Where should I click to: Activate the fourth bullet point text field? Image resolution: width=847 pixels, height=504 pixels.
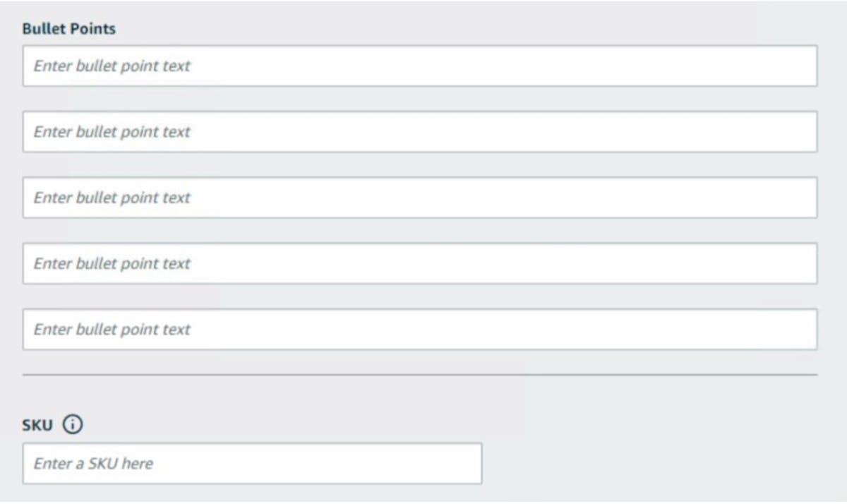coord(420,263)
